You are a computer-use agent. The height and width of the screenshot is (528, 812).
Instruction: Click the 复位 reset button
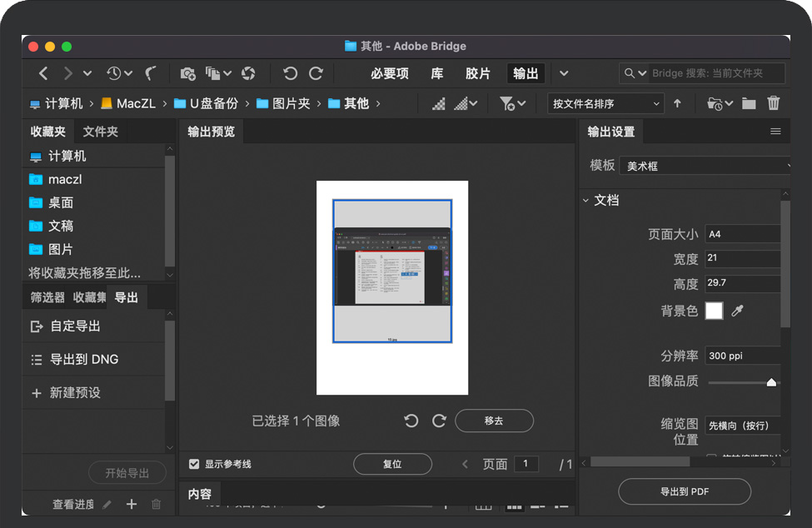(392, 464)
